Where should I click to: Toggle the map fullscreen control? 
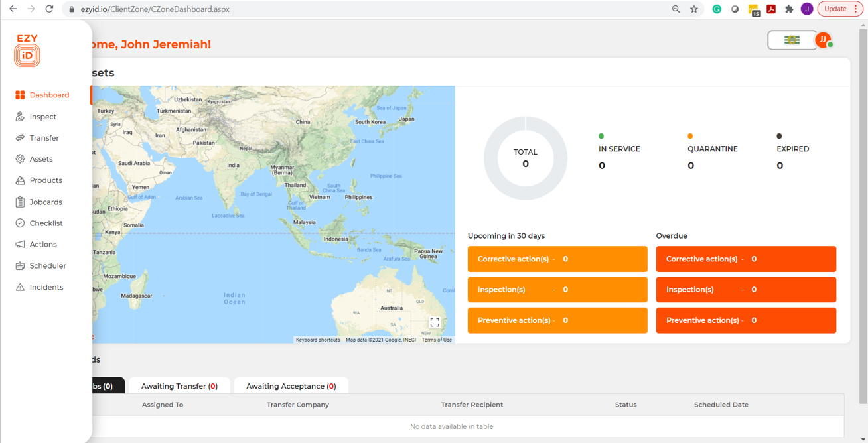pos(435,322)
